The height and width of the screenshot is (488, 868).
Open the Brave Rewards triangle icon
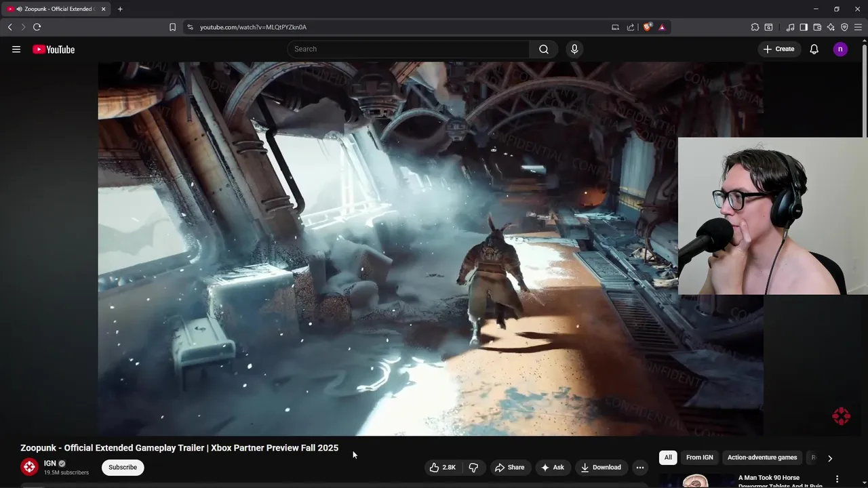click(662, 27)
